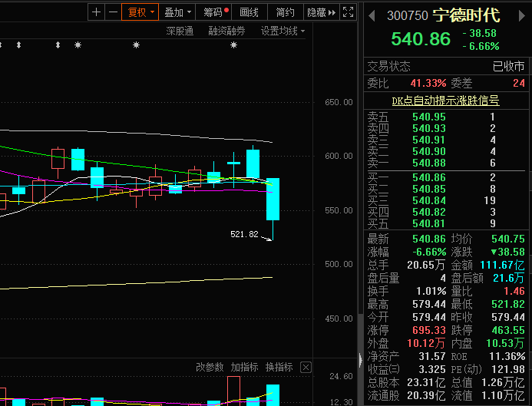Click the 550.00 price axis label
This screenshot has height=406, width=532.
click(x=339, y=210)
